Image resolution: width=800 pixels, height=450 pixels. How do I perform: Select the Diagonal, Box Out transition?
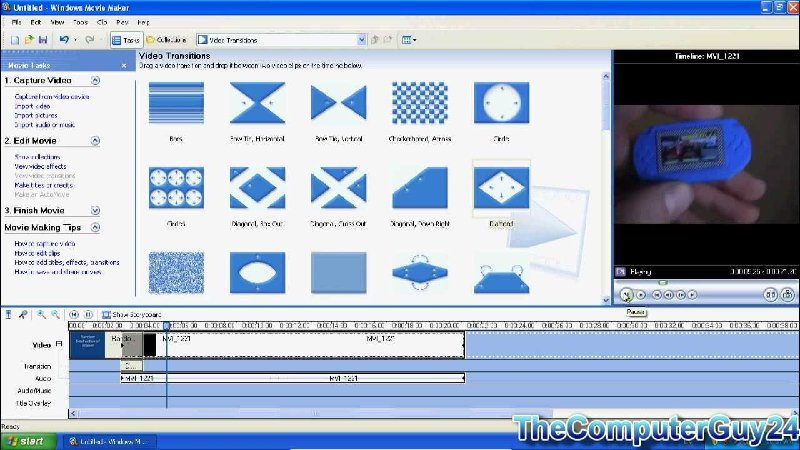tap(257, 188)
